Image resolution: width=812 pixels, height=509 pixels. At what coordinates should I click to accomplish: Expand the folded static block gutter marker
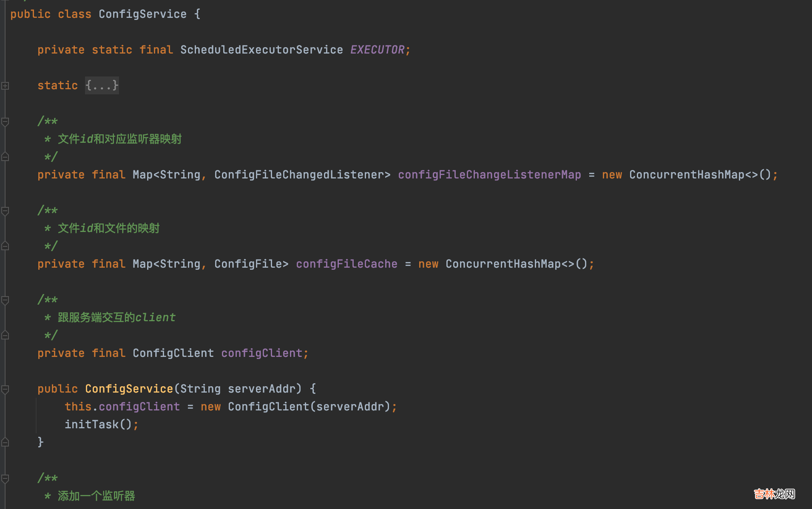coord(5,86)
